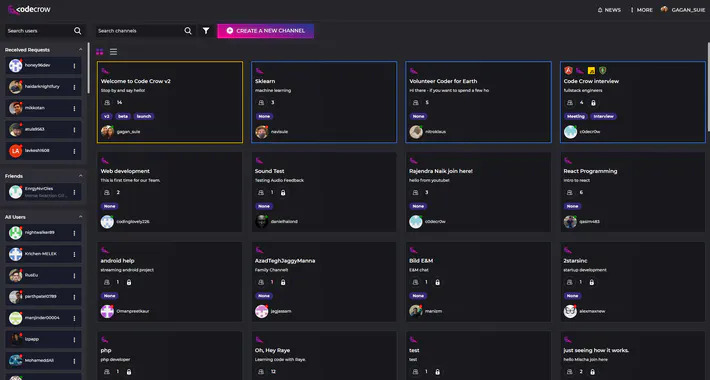Collapse the Received Requests section
The height and width of the screenshot is (380, 710).
click(81, 50)
